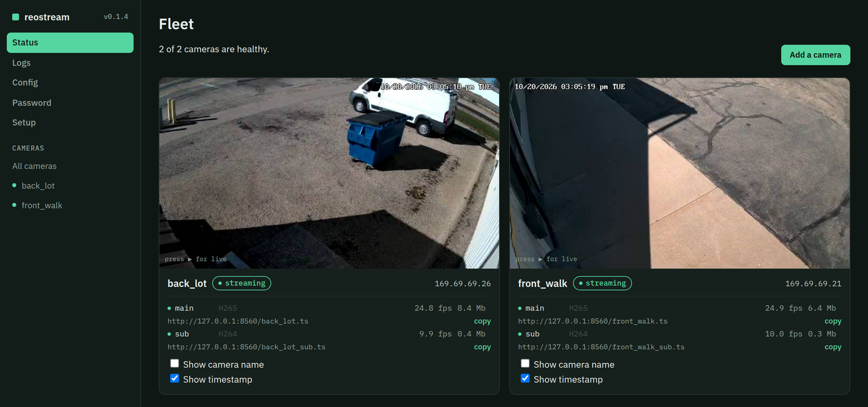Open front_walk camera from sidebar

tap(70, 205)
